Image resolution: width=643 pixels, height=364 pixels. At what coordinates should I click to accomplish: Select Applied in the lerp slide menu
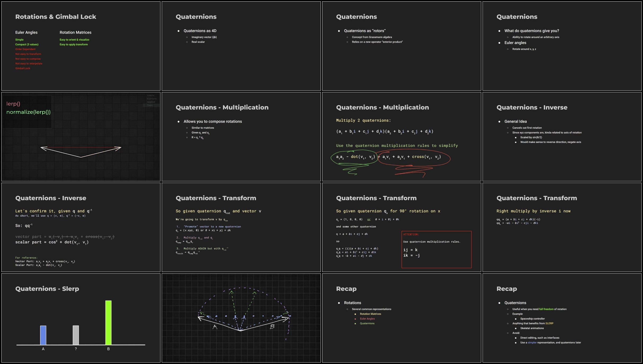[x=151, y=102]
